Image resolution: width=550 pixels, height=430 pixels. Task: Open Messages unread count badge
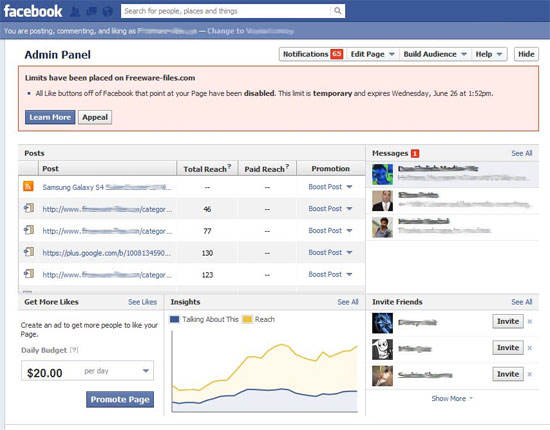415,153
